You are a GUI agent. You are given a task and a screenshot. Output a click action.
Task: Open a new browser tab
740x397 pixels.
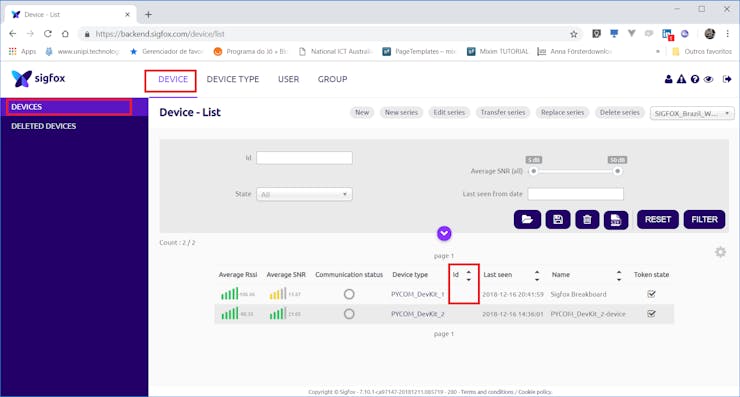pos(148,15)
